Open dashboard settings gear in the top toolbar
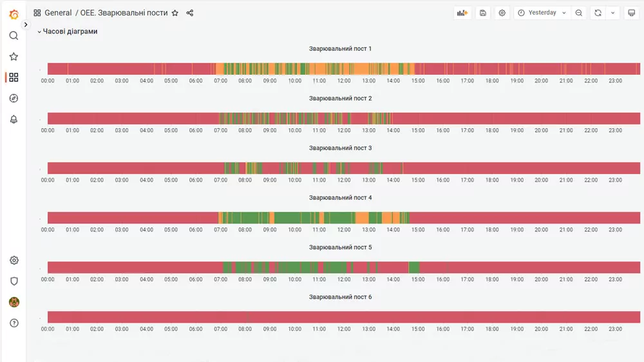 (502, 13)
